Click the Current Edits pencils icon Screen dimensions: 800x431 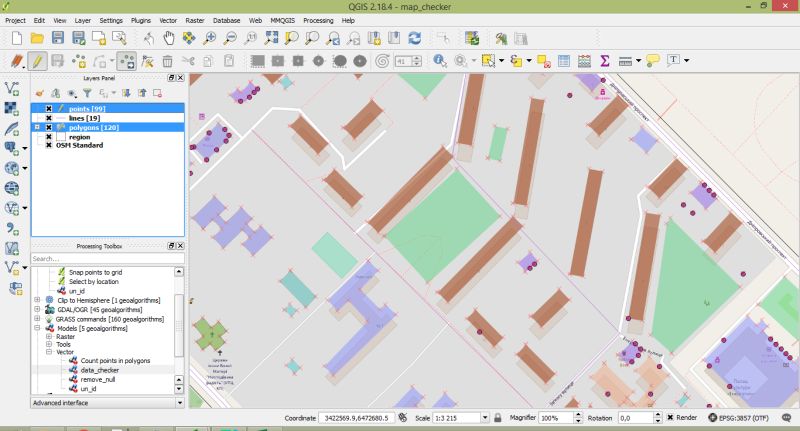[x=16, y=61]
